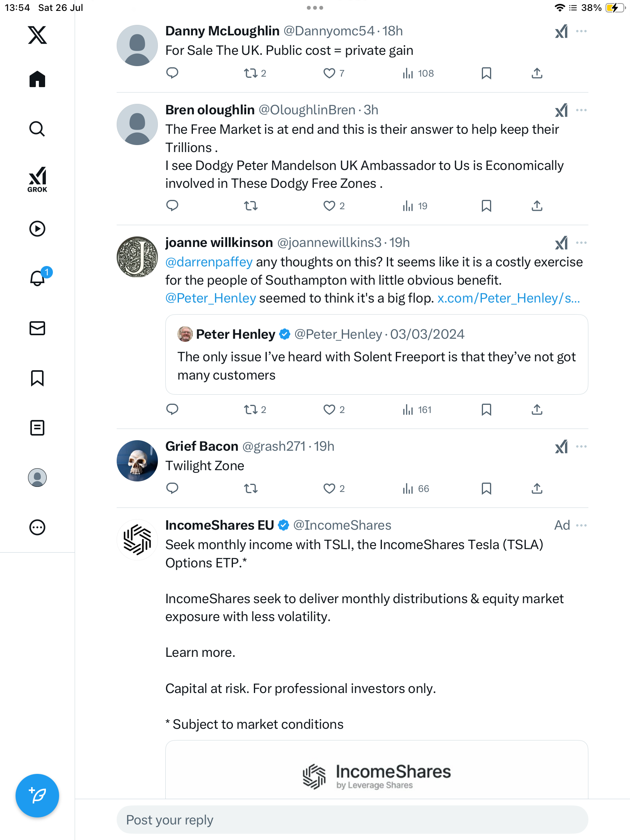Open the x.com/Peter_Henley link

[508, 298]
